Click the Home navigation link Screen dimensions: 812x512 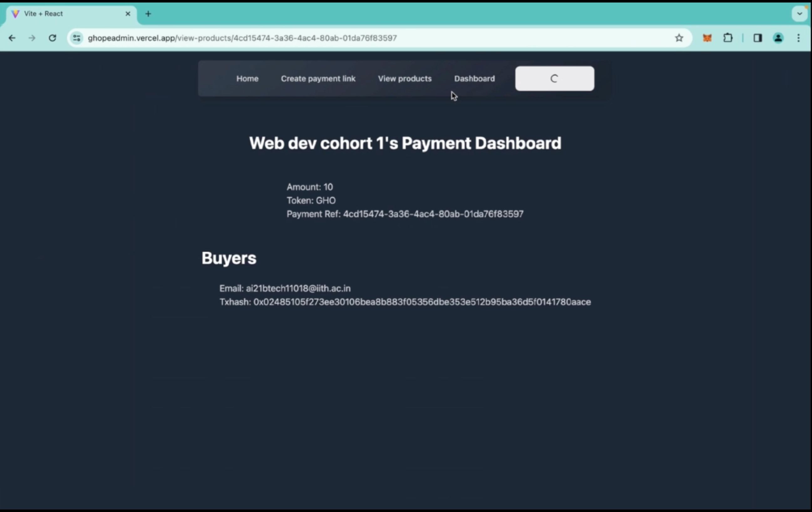tap(247, 79)
